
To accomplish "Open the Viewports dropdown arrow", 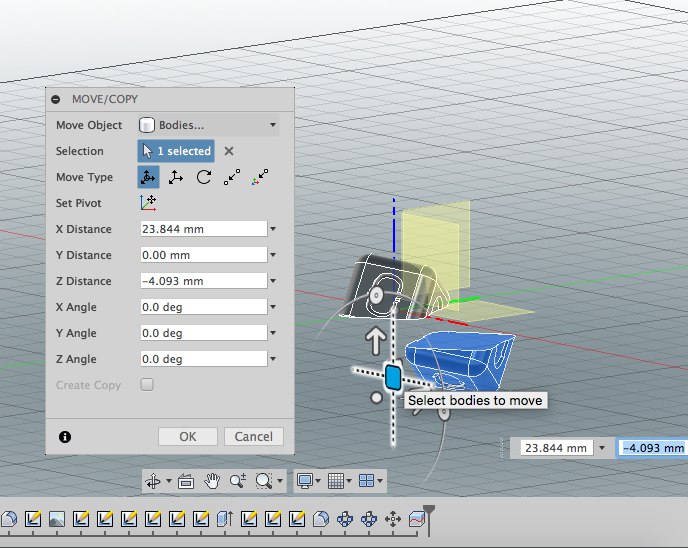I will [380, 481].
